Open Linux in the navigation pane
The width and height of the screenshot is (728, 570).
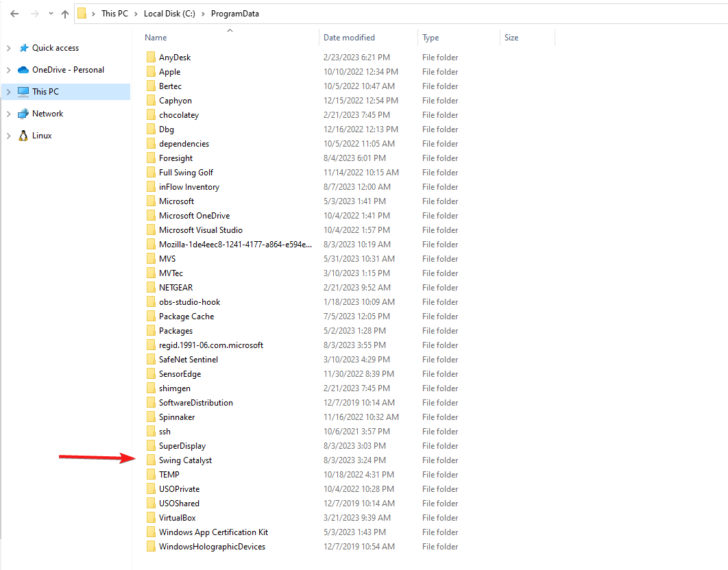[42, 136]
